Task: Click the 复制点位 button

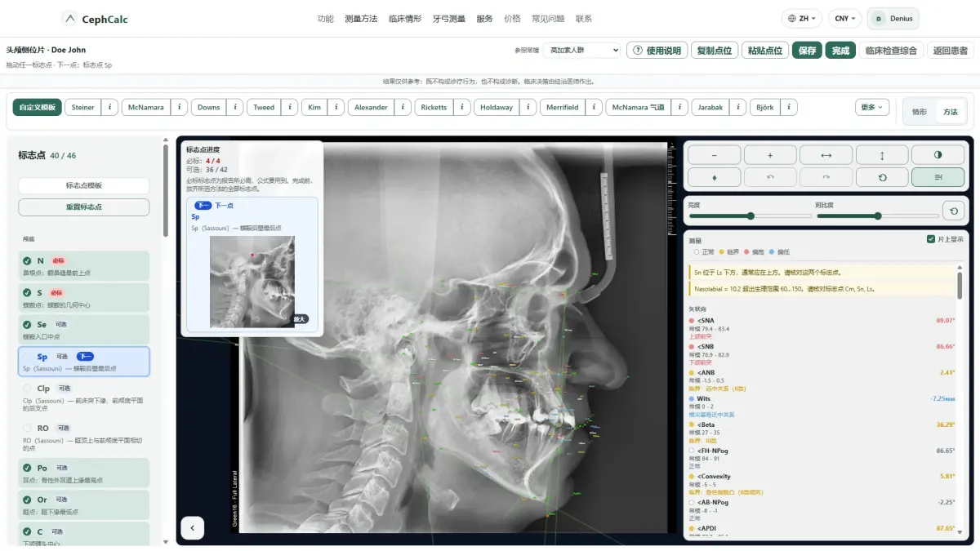Action: (x=715, y=51)
